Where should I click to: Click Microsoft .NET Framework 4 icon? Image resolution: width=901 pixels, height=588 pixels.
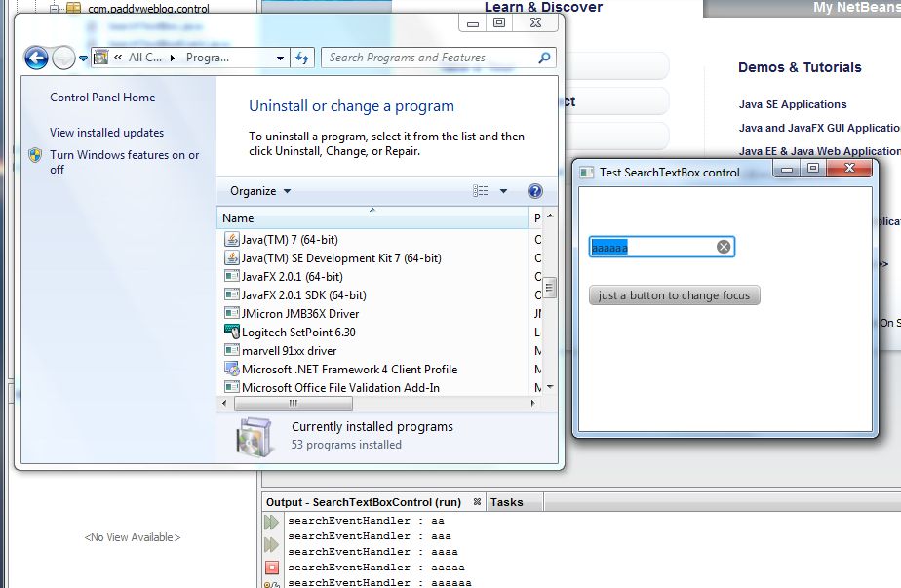pyautogui.click(x=231, y=369)
